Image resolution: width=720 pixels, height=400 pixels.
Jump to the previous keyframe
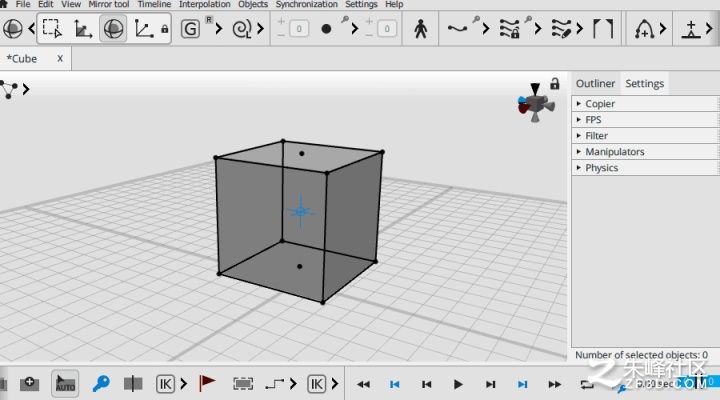pyautogui.click(x=394, y=384)
